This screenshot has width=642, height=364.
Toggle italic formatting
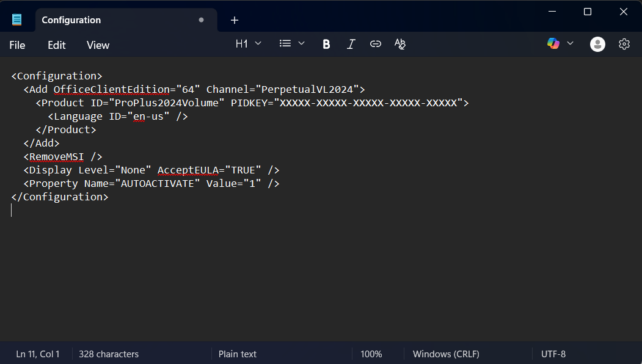pos(351,44)
